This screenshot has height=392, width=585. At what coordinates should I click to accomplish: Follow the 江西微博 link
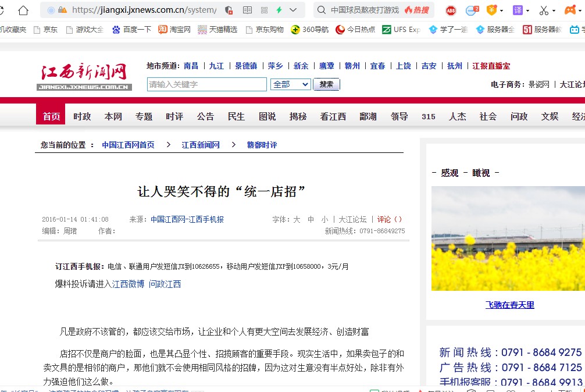click(128, 284)
